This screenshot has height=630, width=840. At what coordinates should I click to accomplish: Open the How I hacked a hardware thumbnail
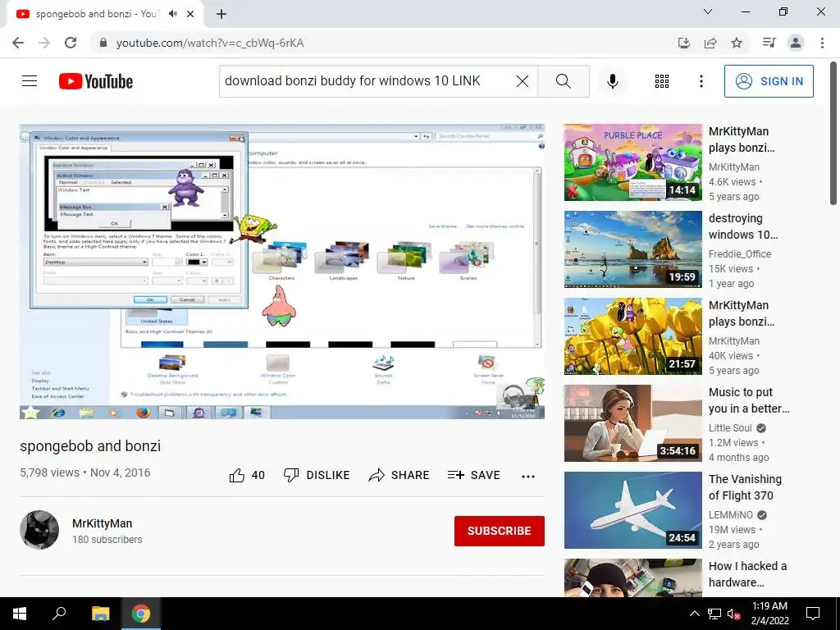pos(632,578)
